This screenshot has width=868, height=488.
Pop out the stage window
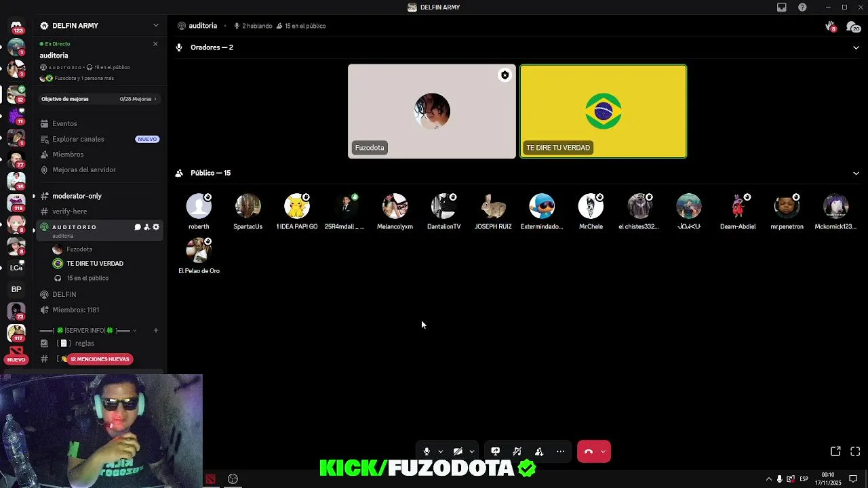[835, 451]
